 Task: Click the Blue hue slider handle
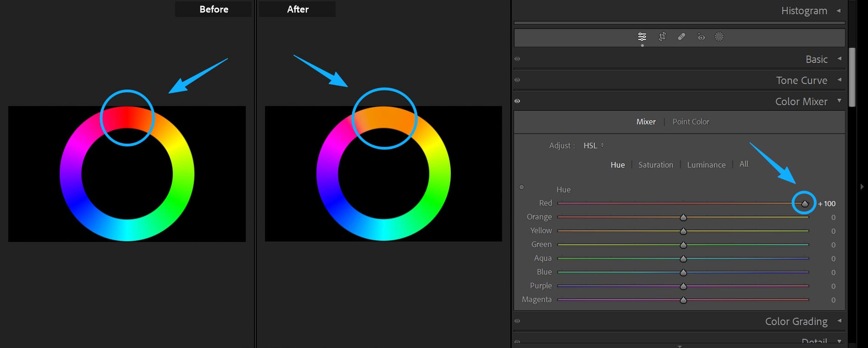683,272
